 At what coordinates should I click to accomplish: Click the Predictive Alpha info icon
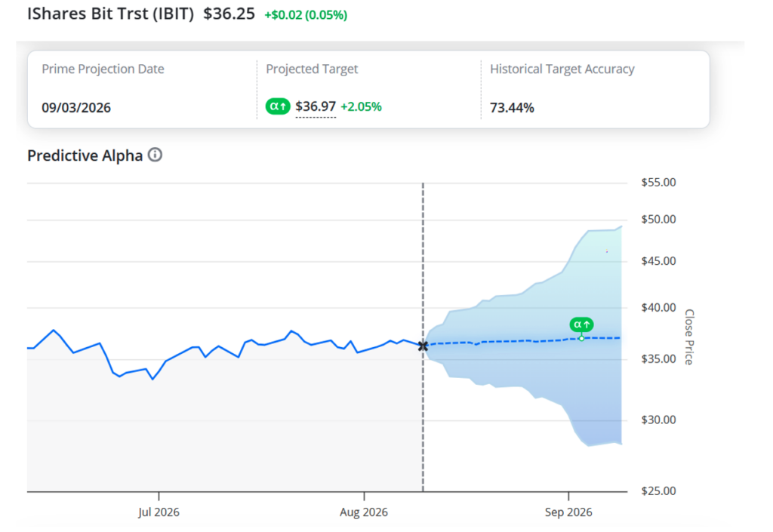(x=155, y=155)
